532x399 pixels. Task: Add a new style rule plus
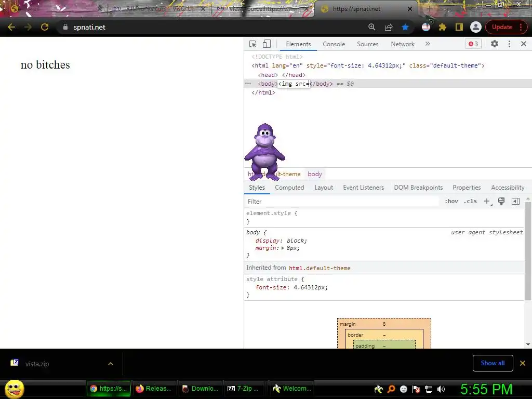[487, 201]
